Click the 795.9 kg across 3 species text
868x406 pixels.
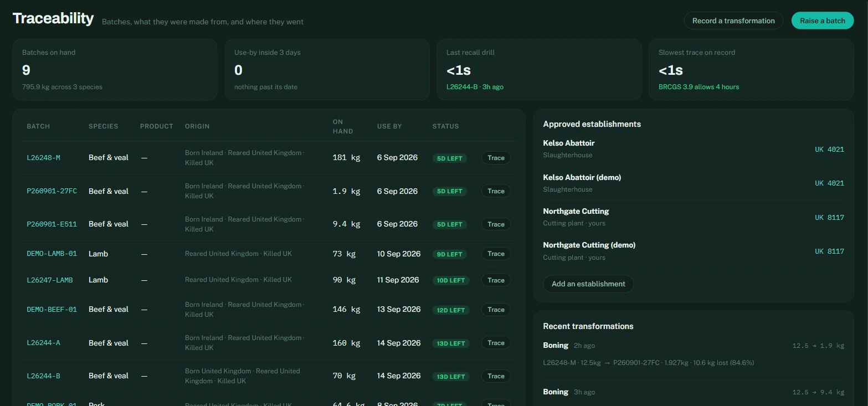click(x=62, y=87)
